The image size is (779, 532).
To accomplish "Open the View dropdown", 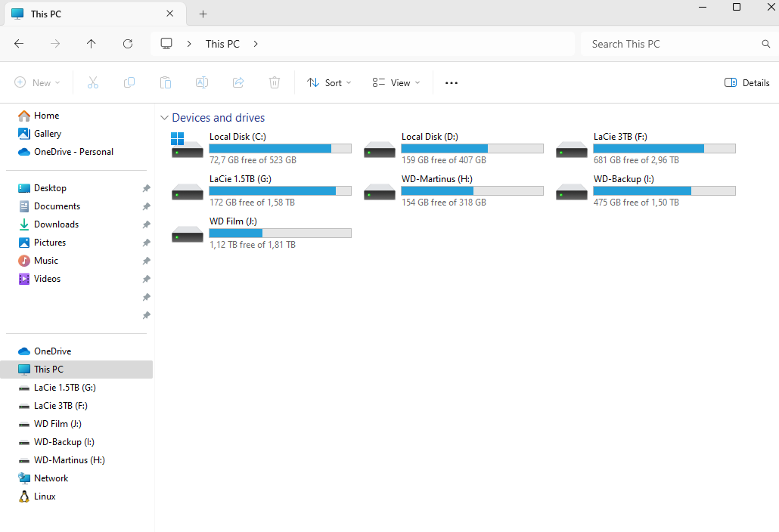I will [394, 82].
